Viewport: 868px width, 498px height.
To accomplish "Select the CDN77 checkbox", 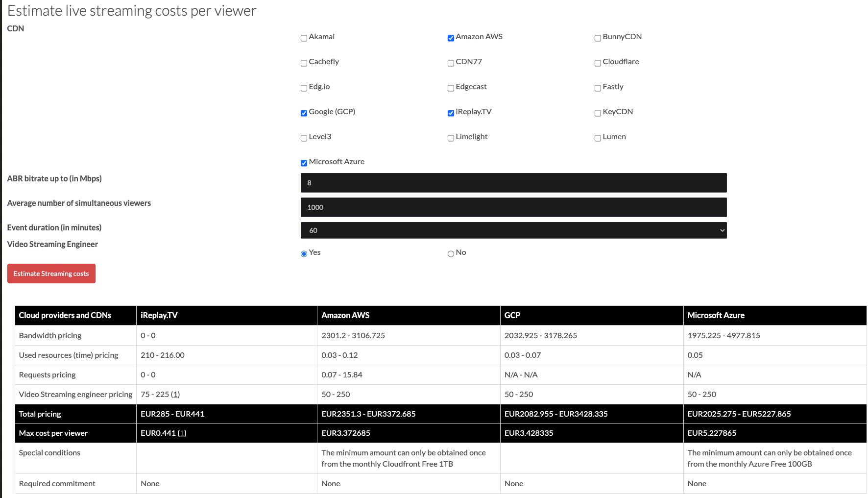I will 451,63.
